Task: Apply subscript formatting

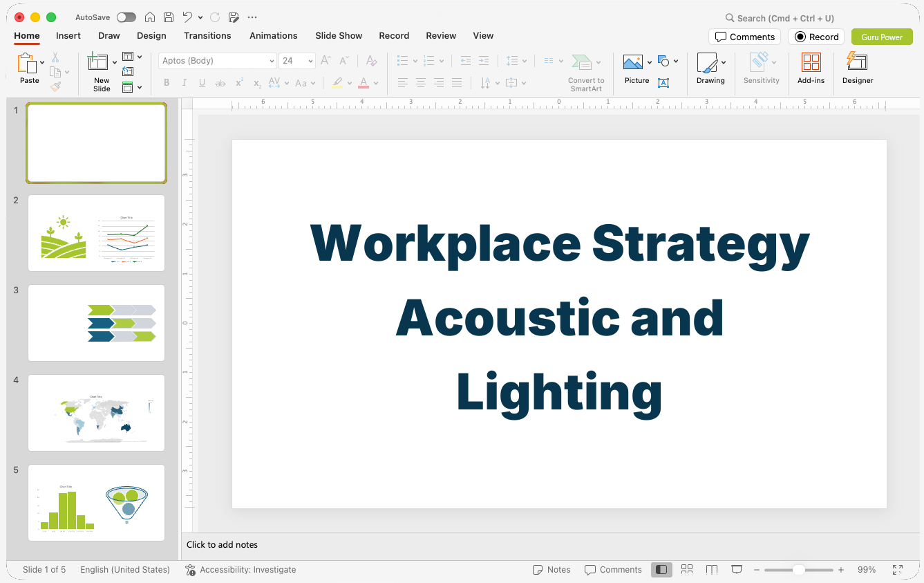Action: point(257,83)
